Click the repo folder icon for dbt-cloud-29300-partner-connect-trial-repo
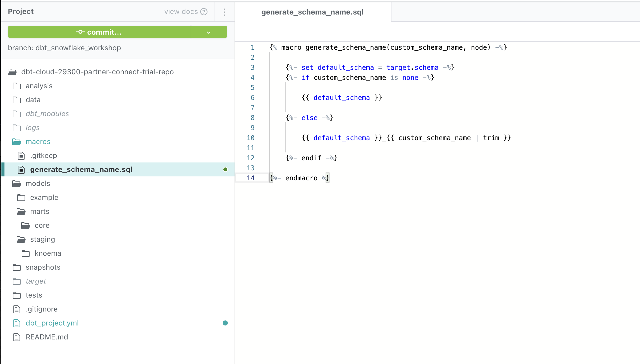The width and height of the screenshot is (640, 364). coord(12,72)
